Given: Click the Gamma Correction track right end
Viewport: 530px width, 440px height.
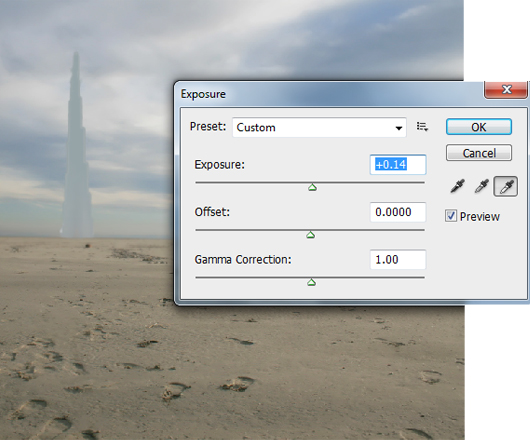Looking at the screenshot, I should tap(423, 277).
